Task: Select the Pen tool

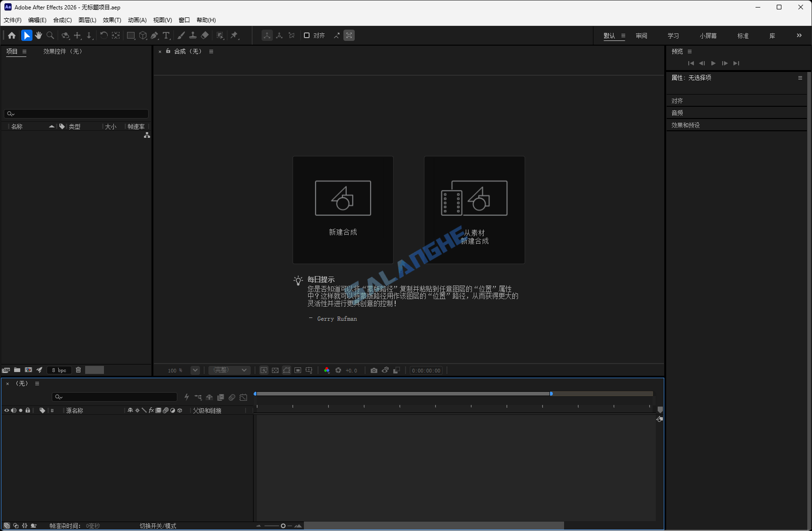Action: pyautogui.click(x=154, y=35)
